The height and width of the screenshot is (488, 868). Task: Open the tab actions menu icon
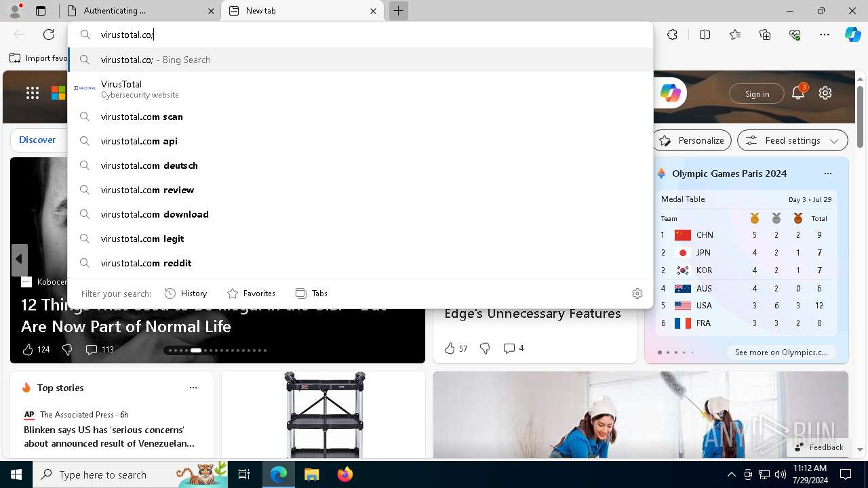(41, 11)
